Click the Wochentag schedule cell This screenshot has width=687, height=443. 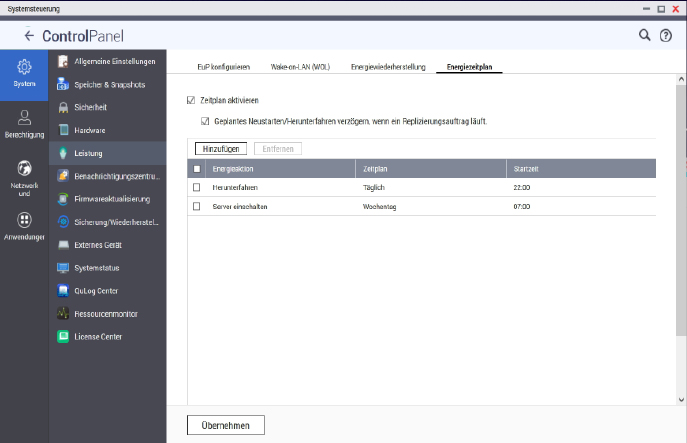pyautogui.click(x=379, y=206)
